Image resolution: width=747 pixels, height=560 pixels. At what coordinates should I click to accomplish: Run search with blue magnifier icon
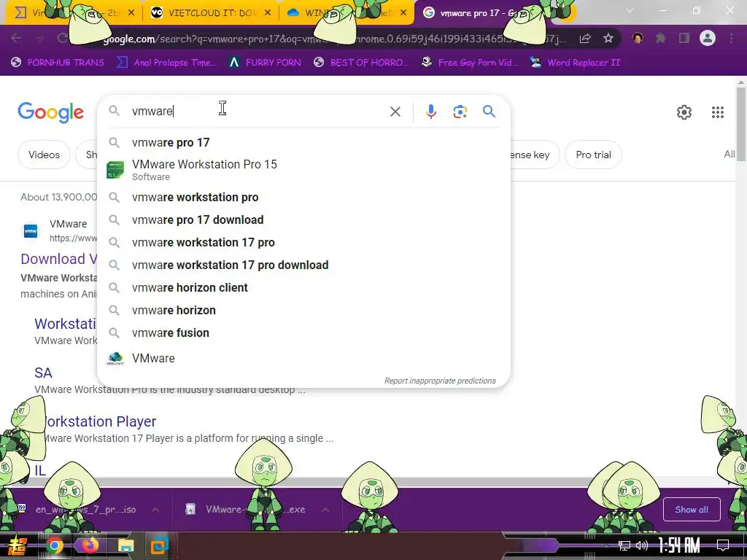489,112
